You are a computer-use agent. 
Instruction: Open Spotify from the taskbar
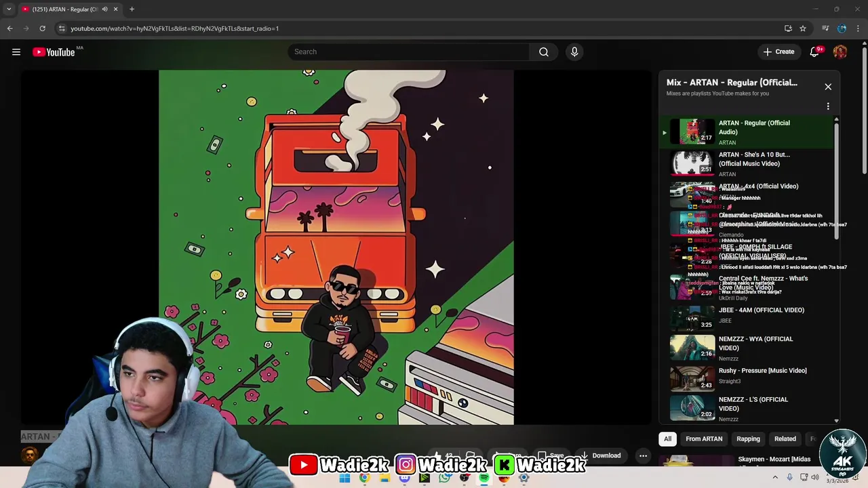(x=484, y=478)
